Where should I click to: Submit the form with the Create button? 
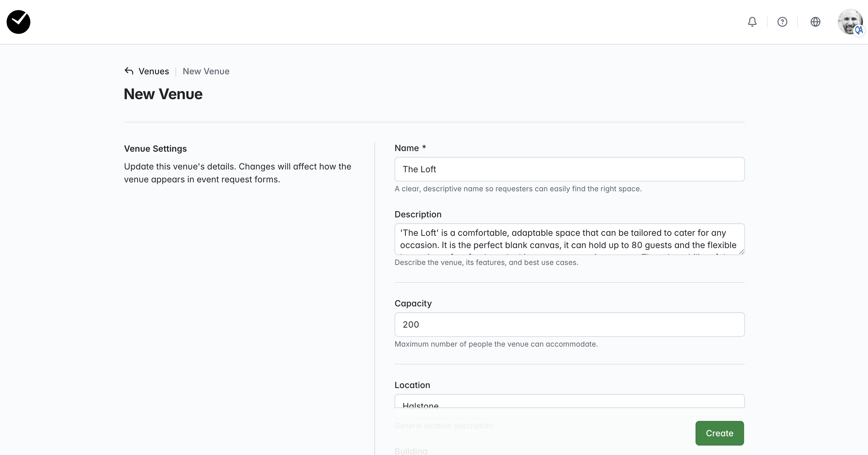coord(719,433)
